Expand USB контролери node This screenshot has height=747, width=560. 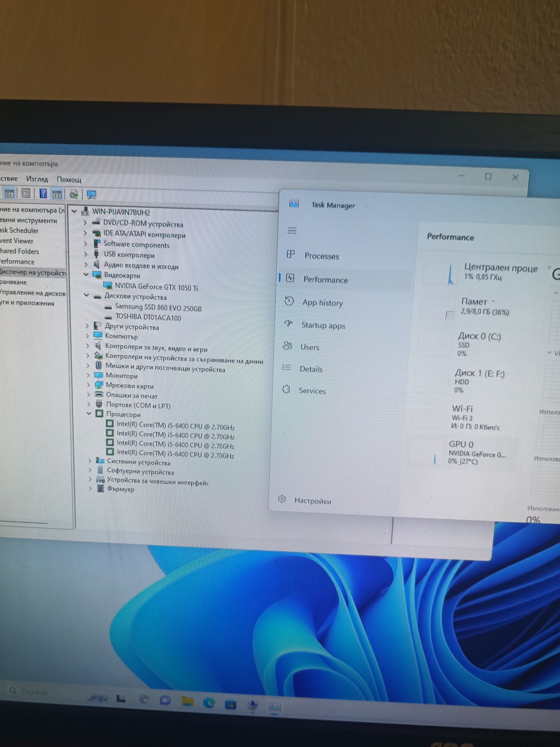coord(85,254)
